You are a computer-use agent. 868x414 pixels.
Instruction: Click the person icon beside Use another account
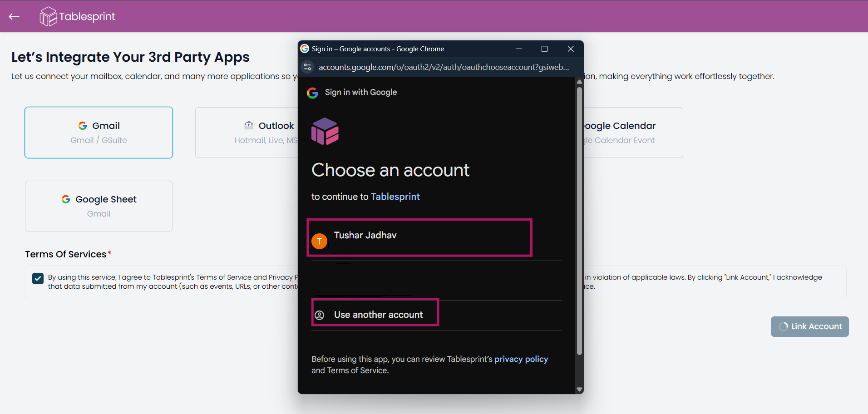[x=320, y=315]
